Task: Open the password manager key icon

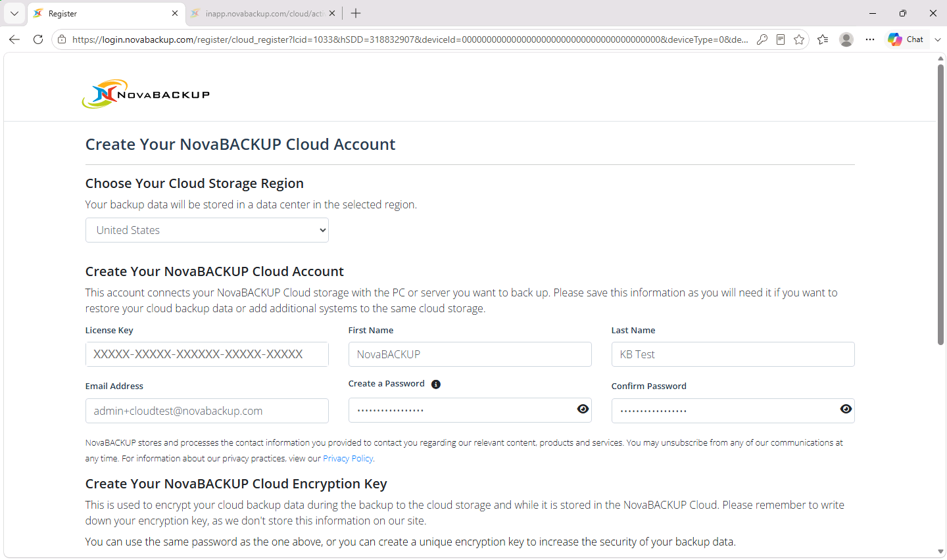Action: tap(762, 39)
